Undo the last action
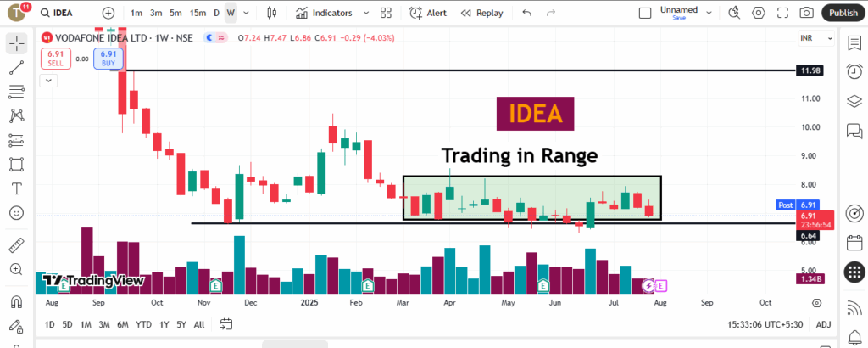This screenshot has width=868, height=348. click(527, 13)
